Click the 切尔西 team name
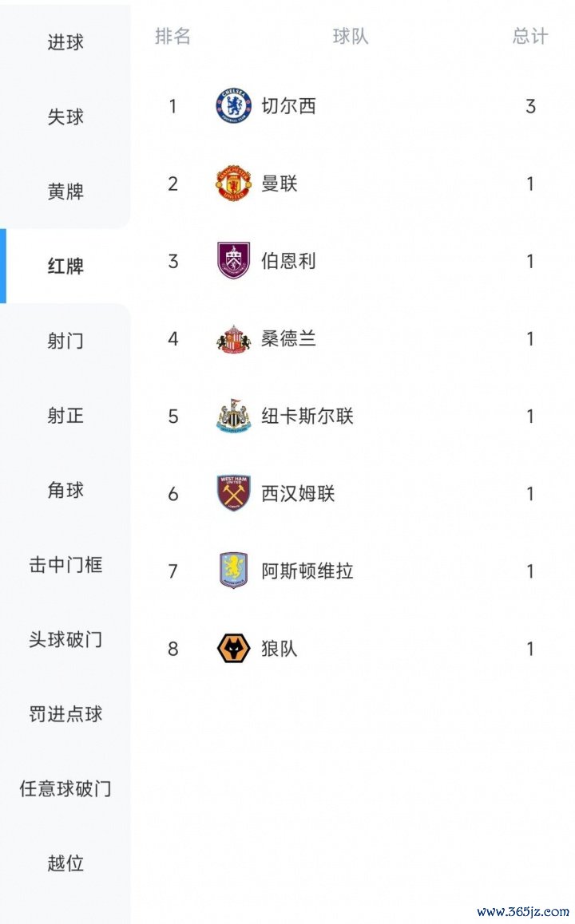The image size is (575, 924). click(288, 106)
